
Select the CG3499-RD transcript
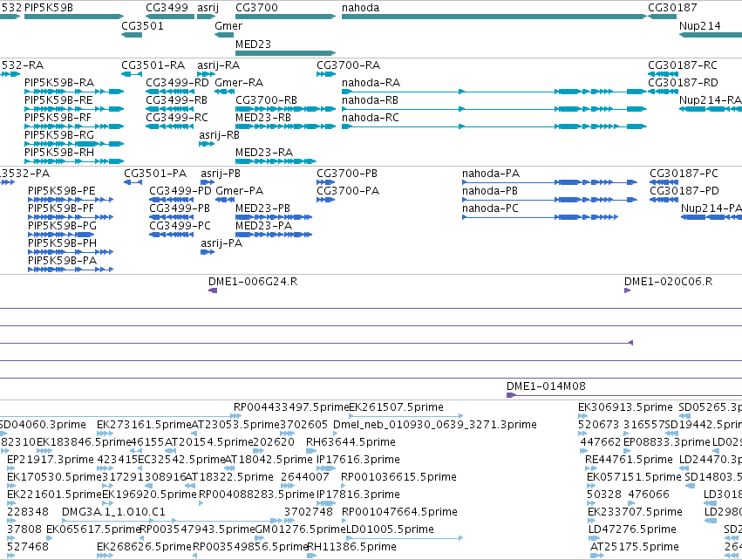[170, 92]
